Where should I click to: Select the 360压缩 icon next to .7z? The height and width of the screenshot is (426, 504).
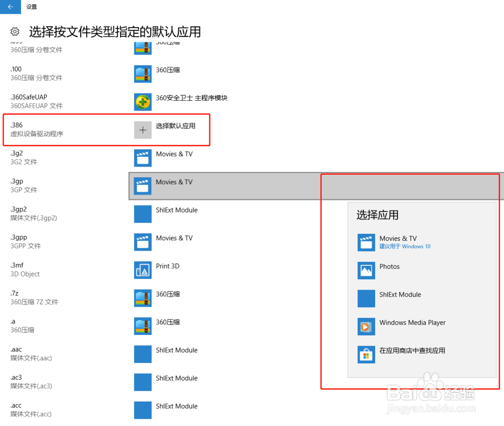click(x=143, y=298)
